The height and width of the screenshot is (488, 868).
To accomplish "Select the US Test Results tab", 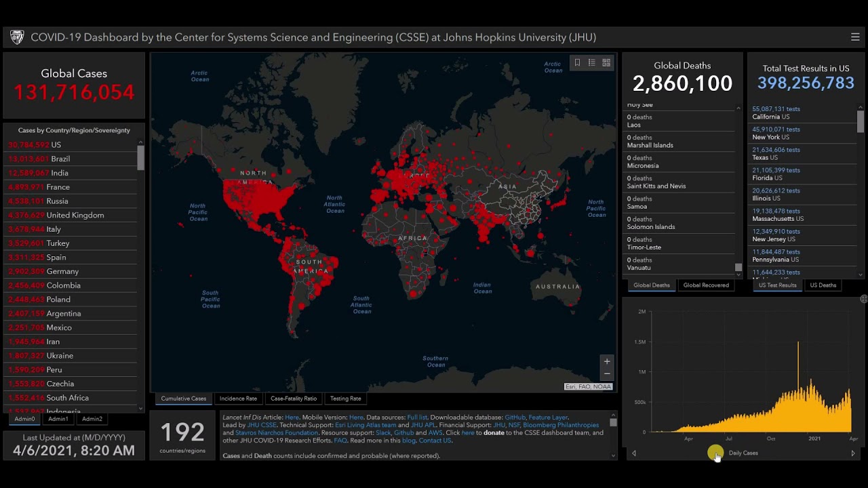I will pyautogui.click(x=777, y=285).
